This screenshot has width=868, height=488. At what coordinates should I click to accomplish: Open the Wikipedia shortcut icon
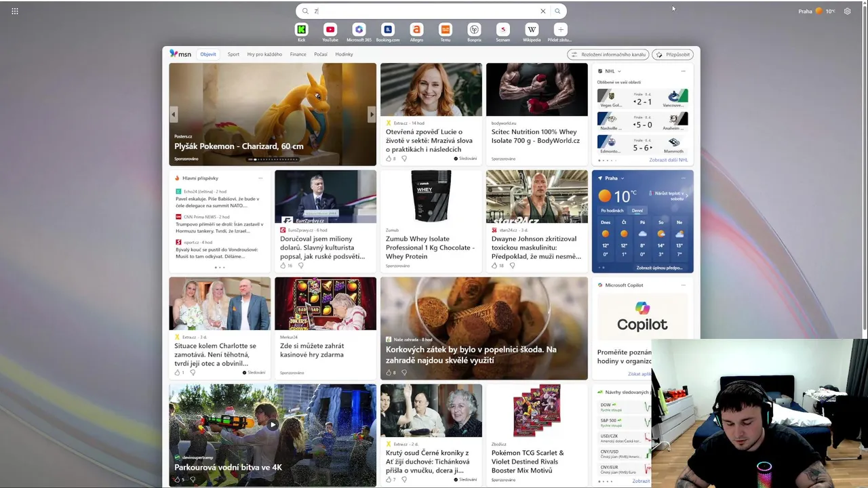pos(532,29)
